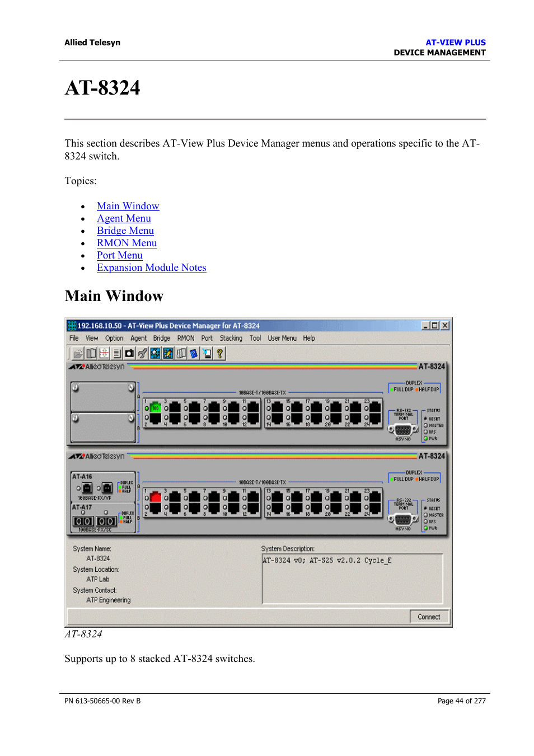Open the Tool menu

(x=255, y=339)
